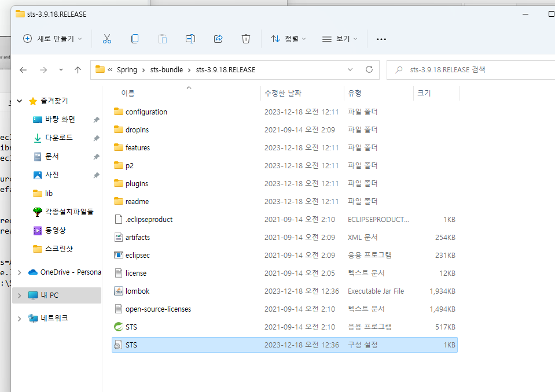Open 동영상 in the sidebar
This screenshot has height=392, width=555.
[x=55, y=231]
